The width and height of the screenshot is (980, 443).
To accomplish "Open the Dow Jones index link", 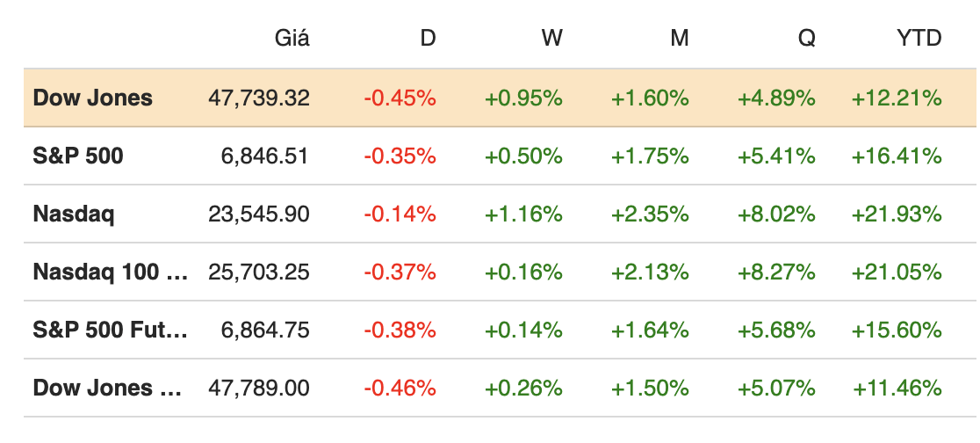I will pos(93,98).
